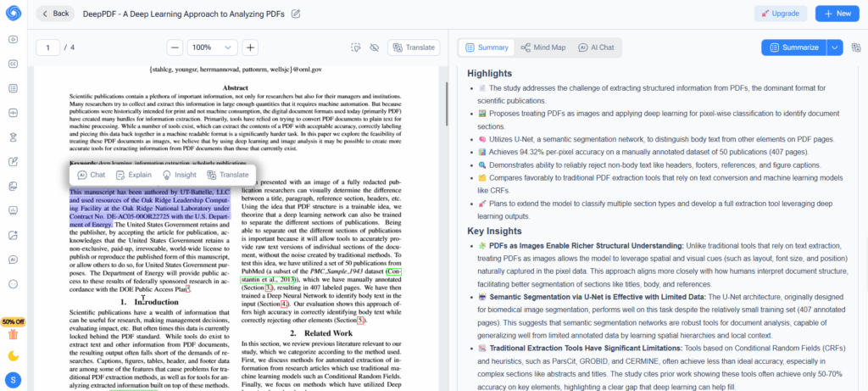Follow the Section 3 reference link
This screenshot has width=868, height=391.
(269, 288)
